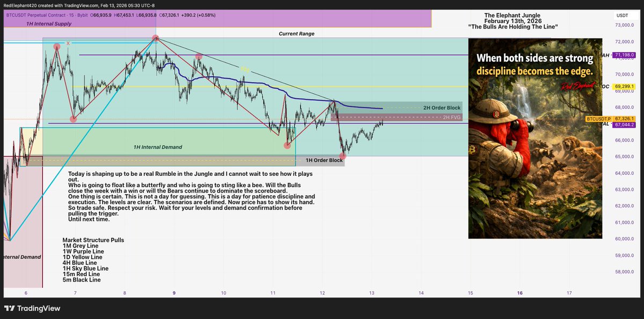Image resolution: width=644 pixels, height=319 pixels.
Task: Click date 15 on the time axis
Action: pyautogui.click(x=470, y=293)
